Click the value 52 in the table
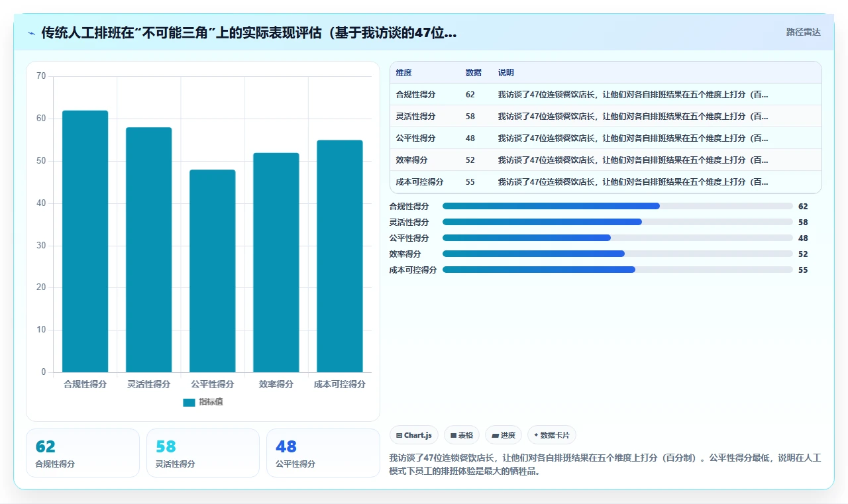 click(x=470, y=160)
